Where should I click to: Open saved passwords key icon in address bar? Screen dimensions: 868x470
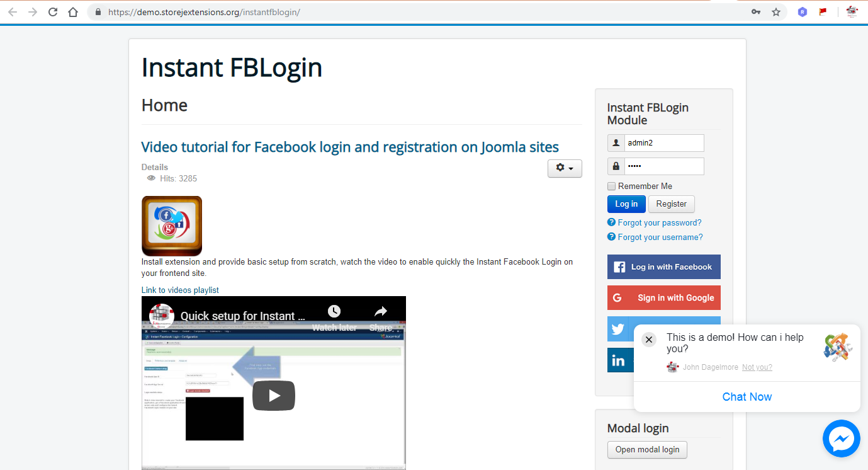tap(756, 12)
